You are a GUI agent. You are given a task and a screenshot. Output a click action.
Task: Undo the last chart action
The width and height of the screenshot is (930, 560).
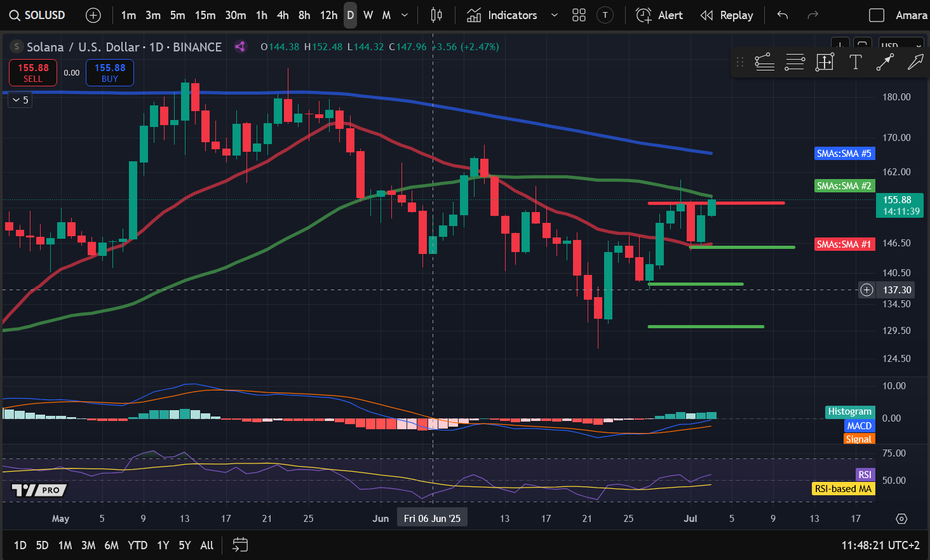[x=783, y=15]
